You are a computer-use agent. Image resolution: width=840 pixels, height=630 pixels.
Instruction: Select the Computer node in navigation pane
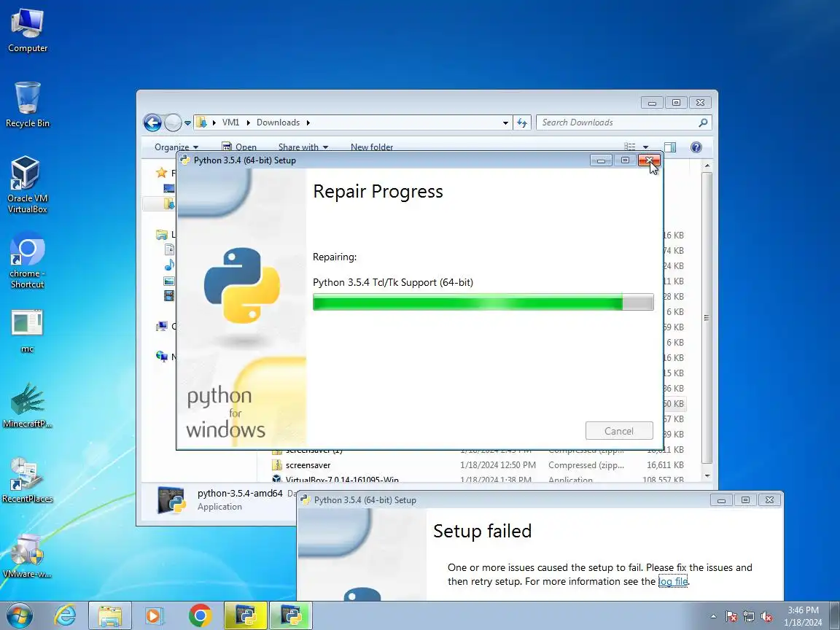tap(161, 326)
